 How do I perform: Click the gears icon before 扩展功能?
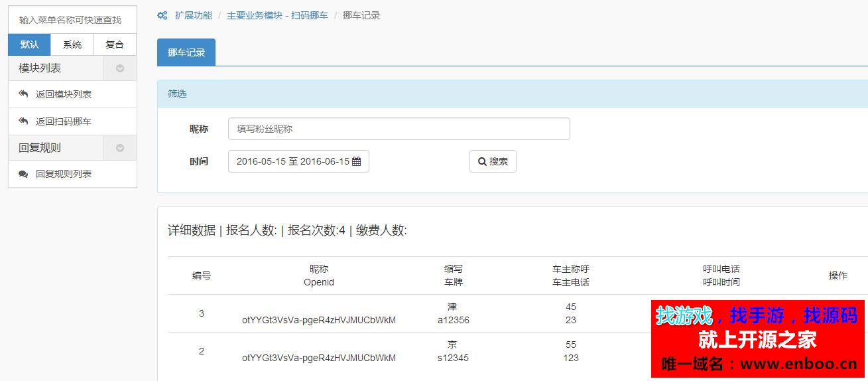click(x=162, y=15)
